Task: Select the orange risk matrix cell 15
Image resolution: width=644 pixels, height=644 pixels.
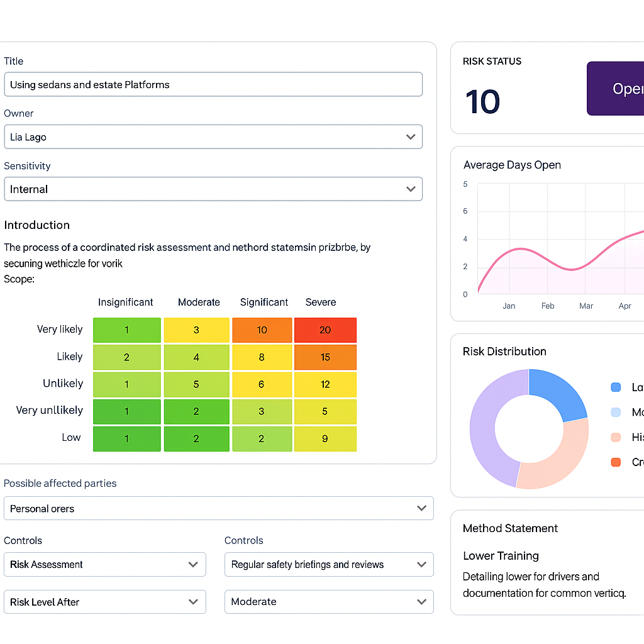Action: [325, 357]
